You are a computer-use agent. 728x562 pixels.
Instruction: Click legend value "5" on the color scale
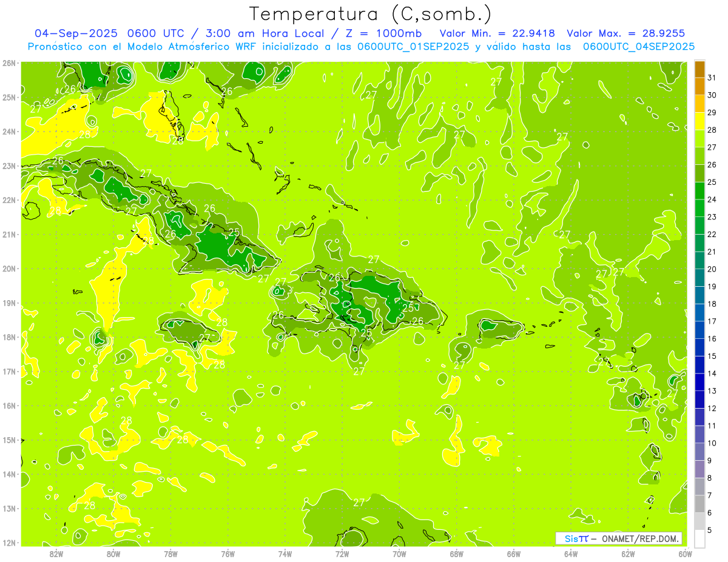pyautogui.click(x=710, y=530)
